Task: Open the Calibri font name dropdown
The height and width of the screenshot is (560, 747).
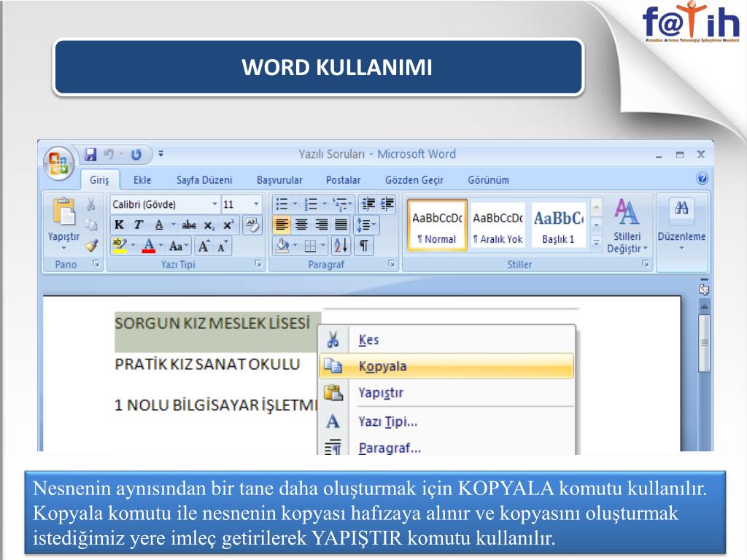Action: coord(215,204)
